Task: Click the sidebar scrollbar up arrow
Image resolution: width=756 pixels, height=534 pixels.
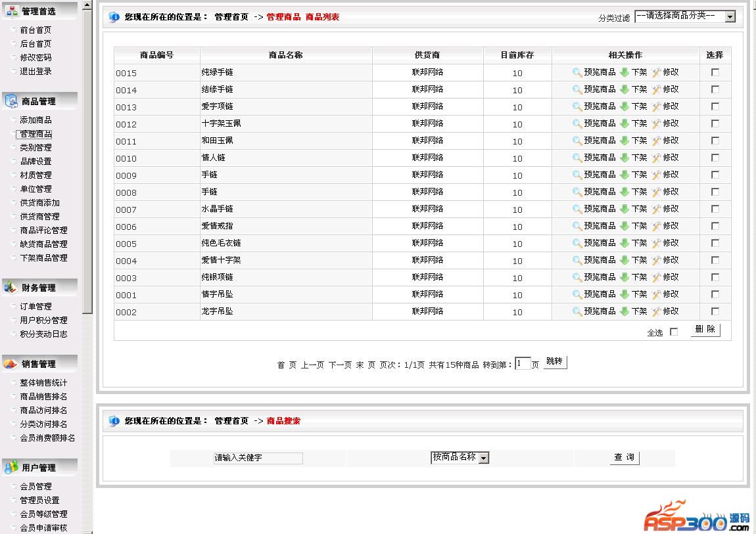Action: tap(87, 5)
